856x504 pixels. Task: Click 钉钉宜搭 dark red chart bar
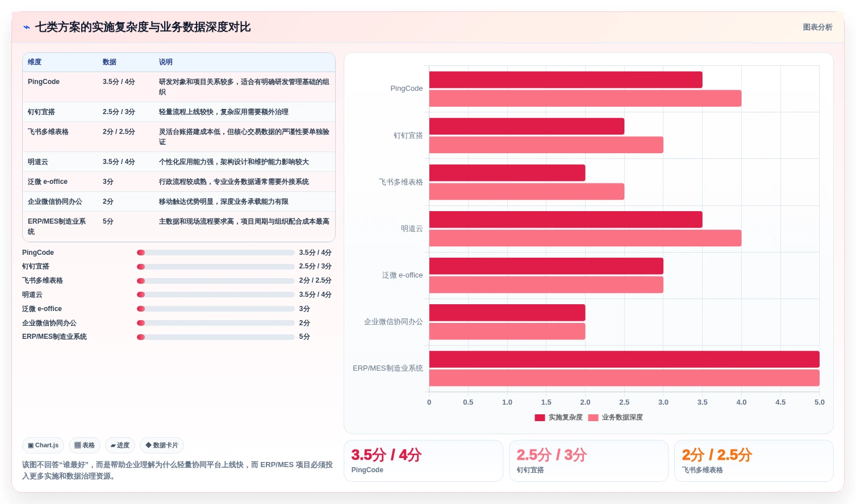coord(527,127)
